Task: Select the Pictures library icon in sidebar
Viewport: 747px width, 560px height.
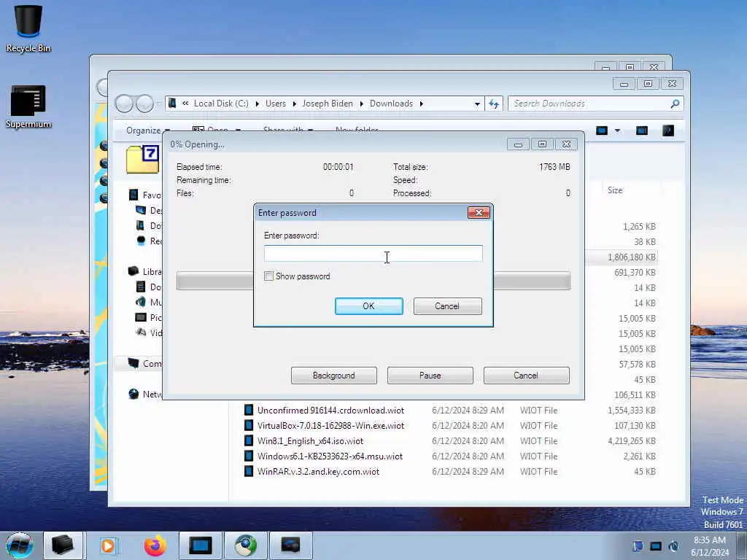Action: click(141, 317)
